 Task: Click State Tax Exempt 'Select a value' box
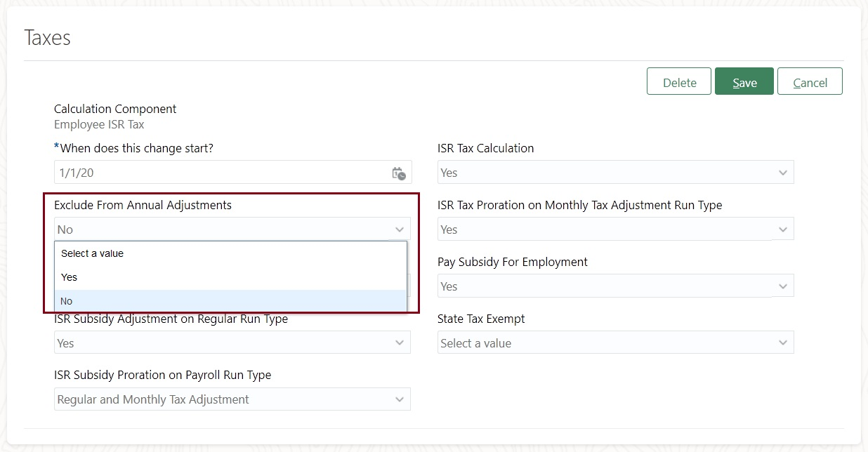604,343
